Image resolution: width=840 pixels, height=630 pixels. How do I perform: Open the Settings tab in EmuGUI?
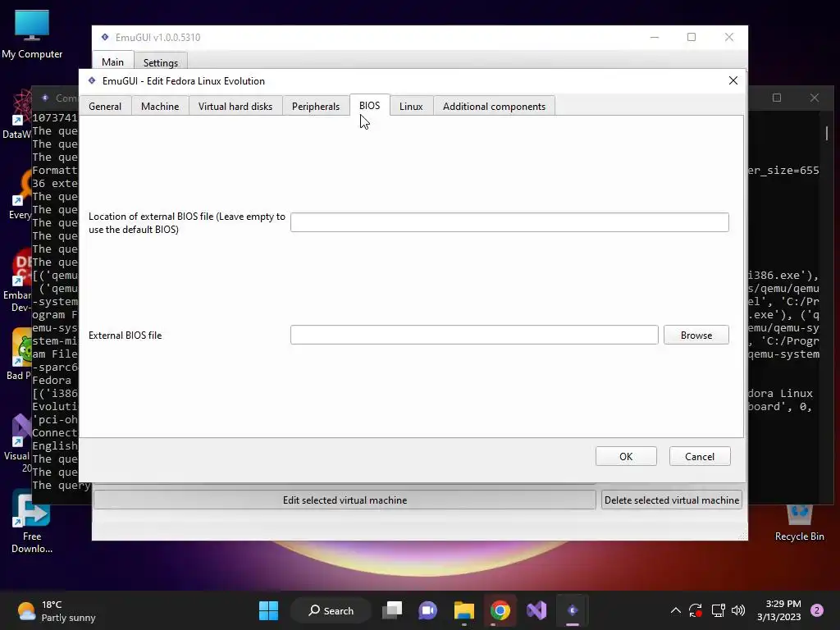pyautogui.click(x=160, y=62)
